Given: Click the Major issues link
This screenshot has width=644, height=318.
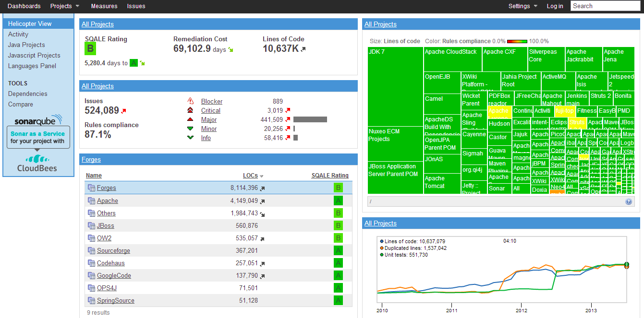Looking at the screenshot, I should pyautogui.click(x=209, y=120).
